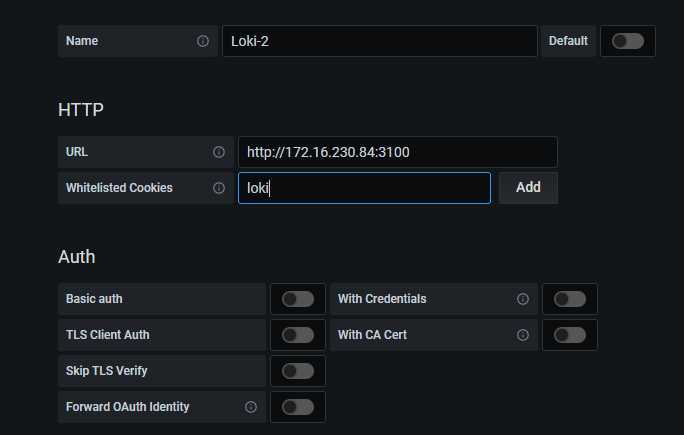Show the Whitelisted Cookies info tooltip icon

[x=219, y=188]
